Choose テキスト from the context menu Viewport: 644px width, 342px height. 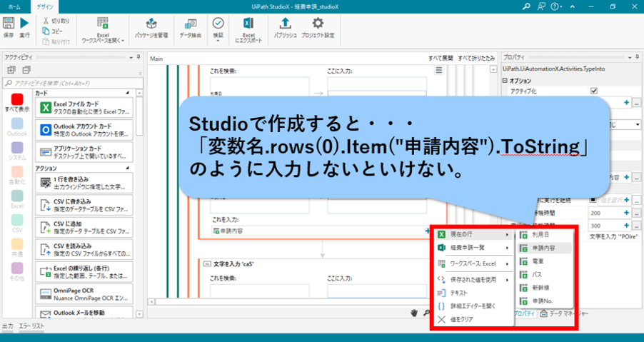pyautogui.click(x=473, y=293)
